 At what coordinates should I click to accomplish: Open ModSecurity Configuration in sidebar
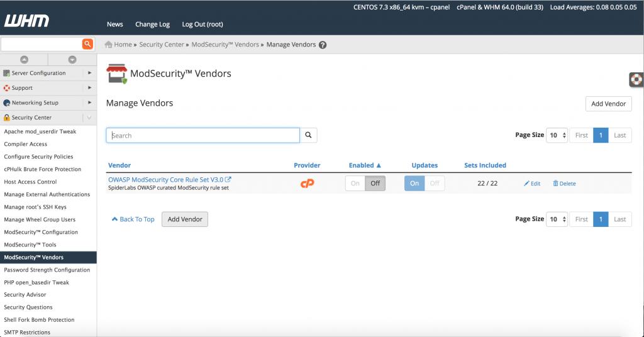[x=41, y=232]
